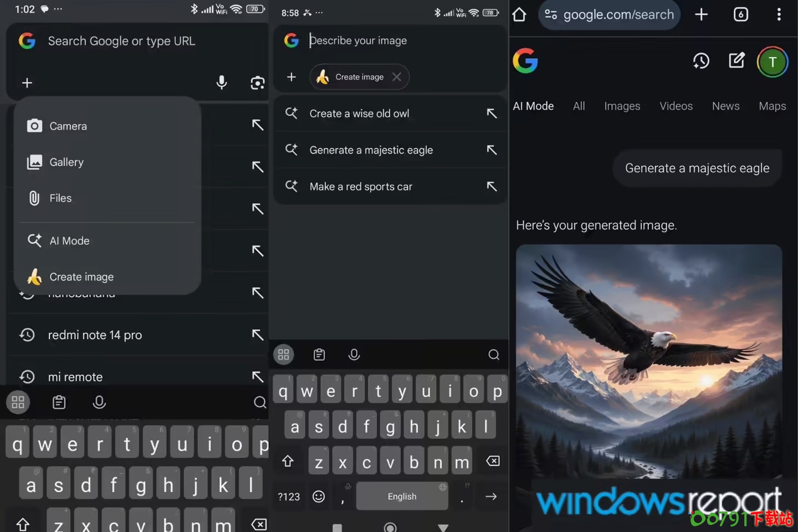Switch to the Images tab

[622, 106]
